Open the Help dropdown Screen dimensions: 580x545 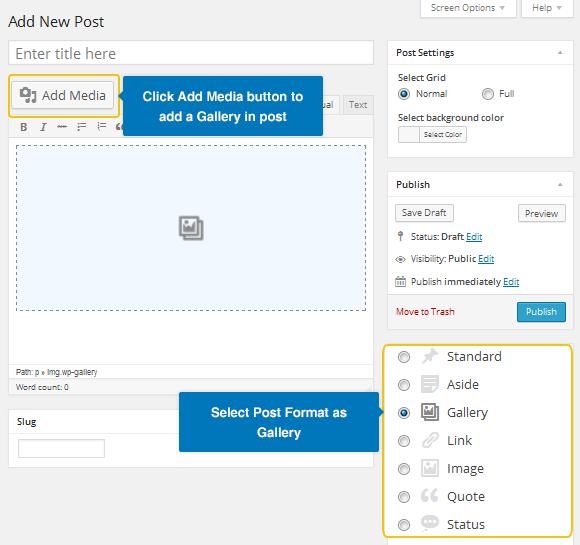click(x=547, y=8)
